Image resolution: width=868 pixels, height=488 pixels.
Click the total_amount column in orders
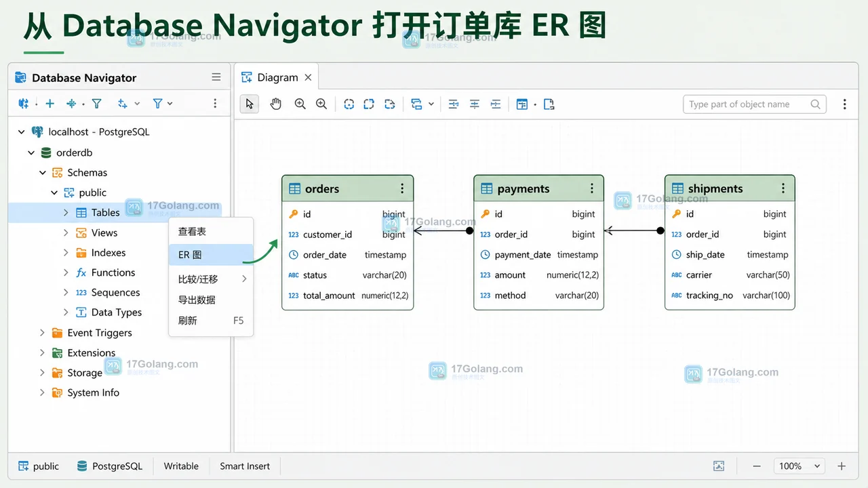[347, 296]
